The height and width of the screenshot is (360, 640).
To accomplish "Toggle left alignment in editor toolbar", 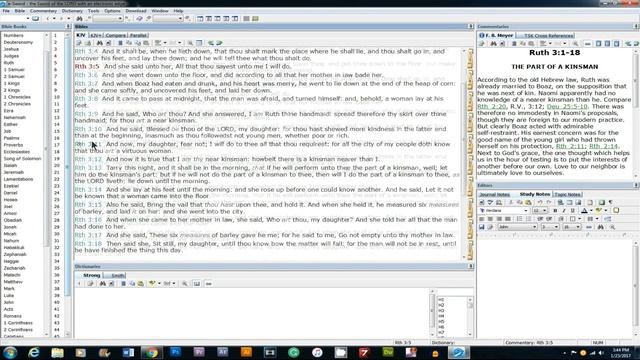I will click(482, 219).
